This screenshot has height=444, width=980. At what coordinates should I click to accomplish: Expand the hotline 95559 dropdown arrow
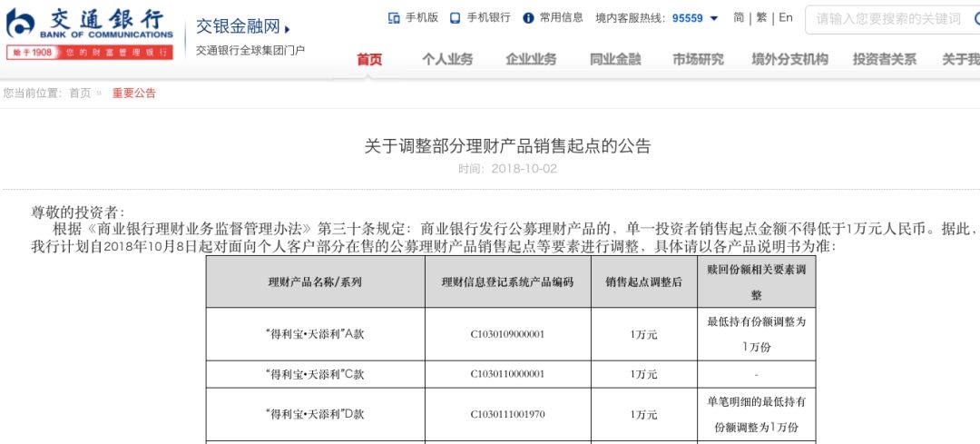[714, 19]
